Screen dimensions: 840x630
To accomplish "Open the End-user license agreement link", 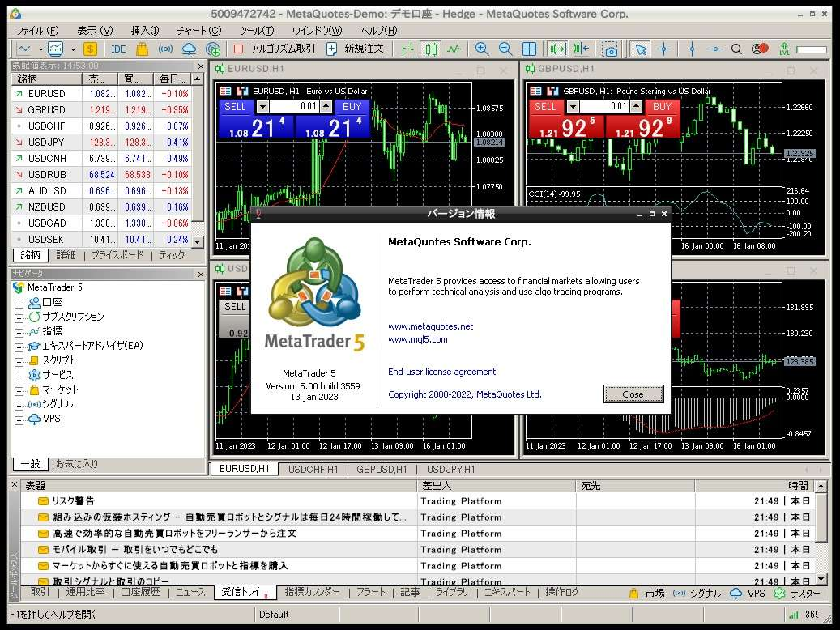I will click(442, 372).
